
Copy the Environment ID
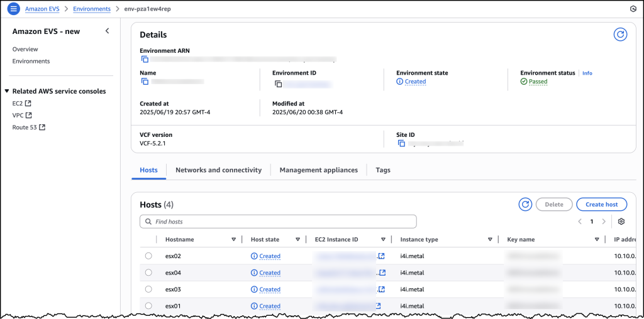(x=278, y=84)
